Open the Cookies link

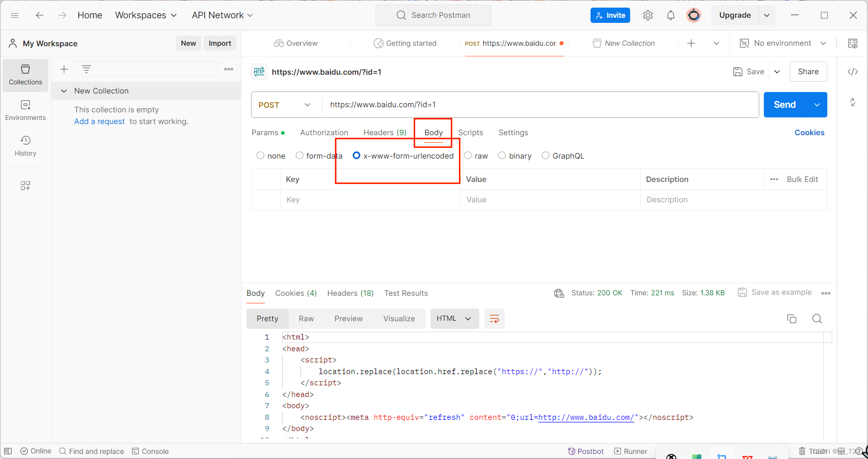810,133
